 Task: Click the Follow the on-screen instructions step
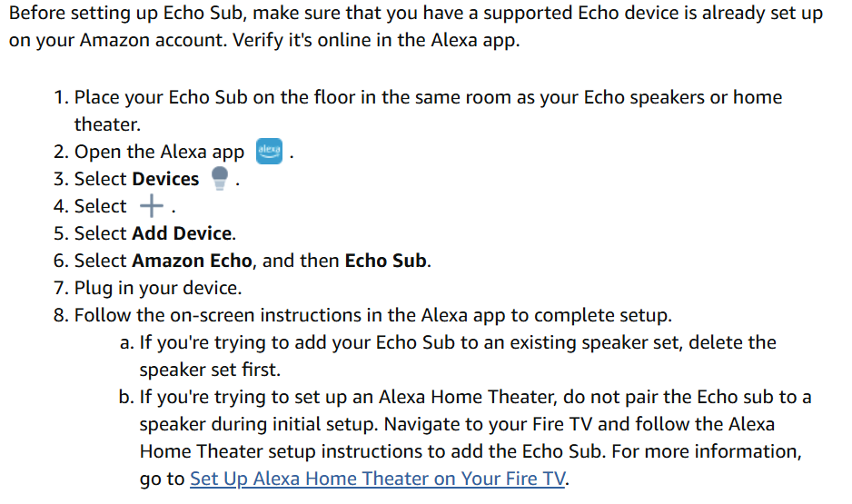coord(372,315)
